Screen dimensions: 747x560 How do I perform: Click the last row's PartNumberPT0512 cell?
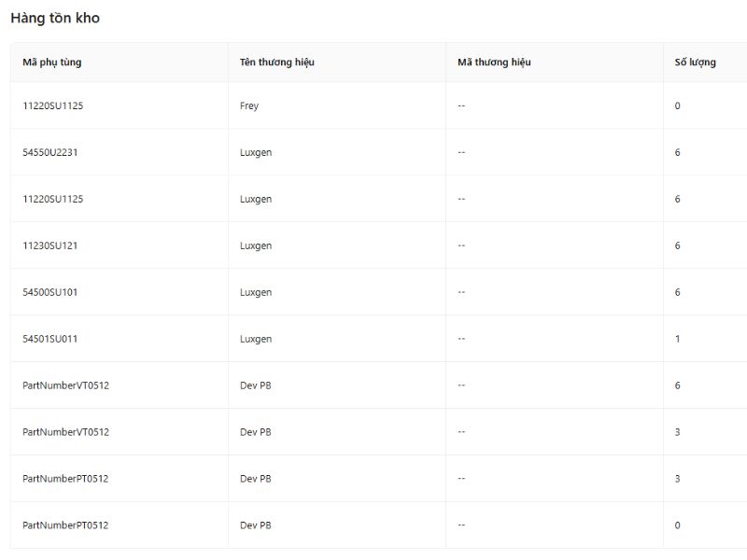(x=65, y=525)
